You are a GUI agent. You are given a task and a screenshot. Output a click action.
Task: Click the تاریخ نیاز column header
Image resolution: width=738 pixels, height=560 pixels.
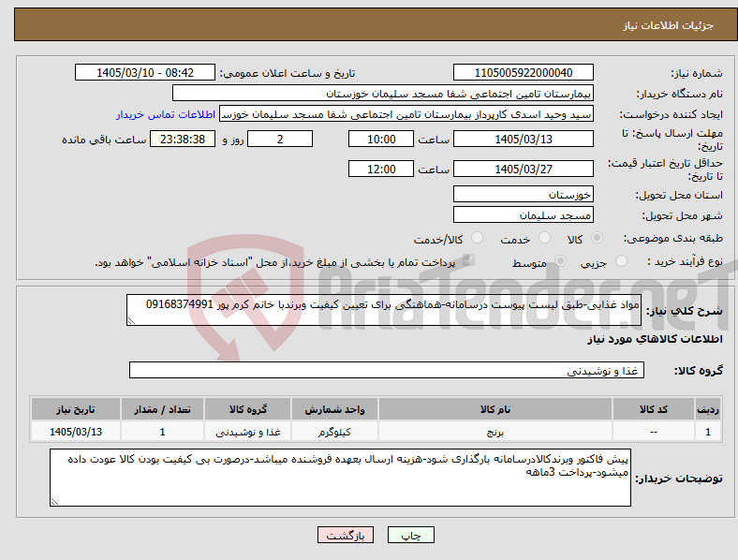(76, 409)
